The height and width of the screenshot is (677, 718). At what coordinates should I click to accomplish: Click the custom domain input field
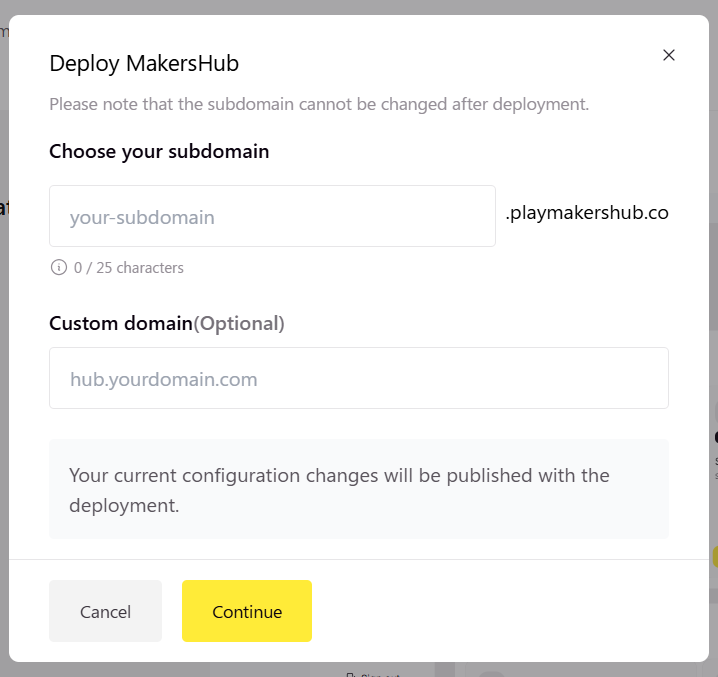[359, 378]
